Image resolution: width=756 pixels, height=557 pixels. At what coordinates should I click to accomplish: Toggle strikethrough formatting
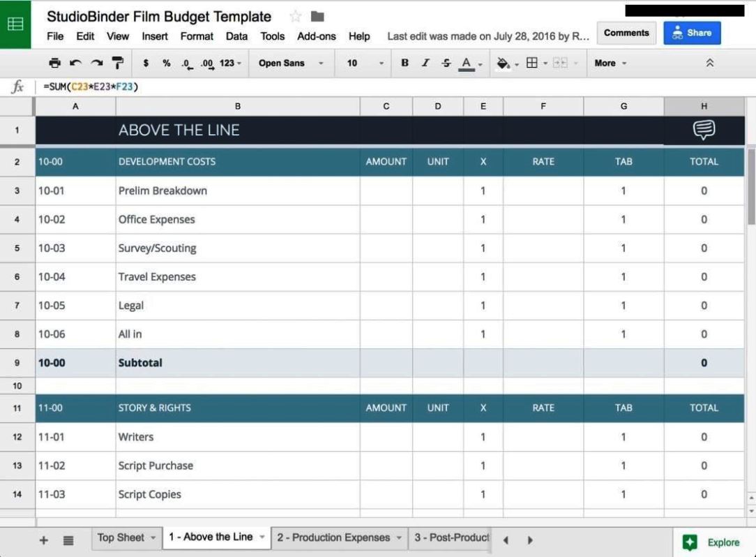(445, 63)
